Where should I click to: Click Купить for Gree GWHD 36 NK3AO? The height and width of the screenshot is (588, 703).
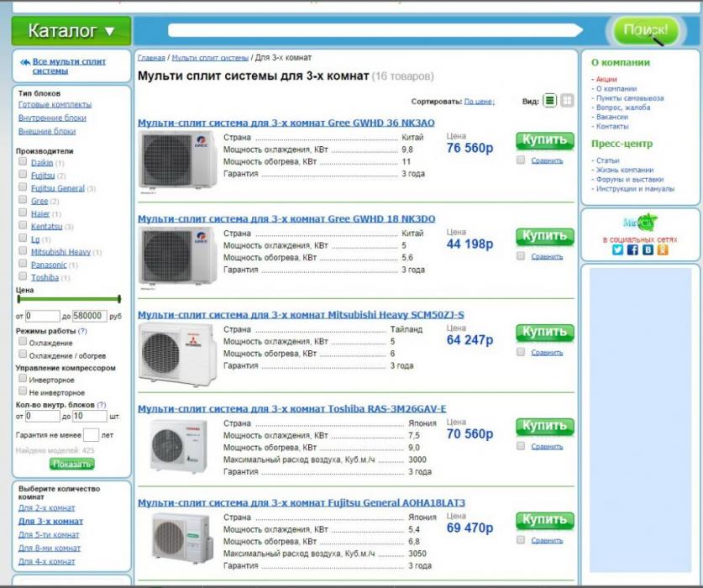click(x=545, y=140)
